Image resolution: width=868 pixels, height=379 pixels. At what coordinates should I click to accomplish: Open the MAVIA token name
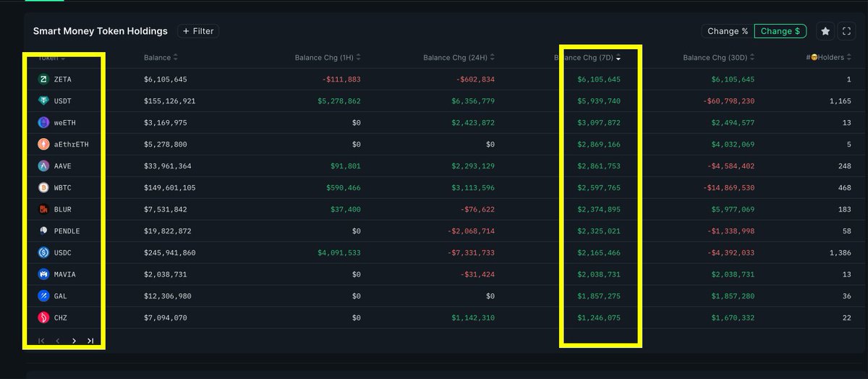65,275
